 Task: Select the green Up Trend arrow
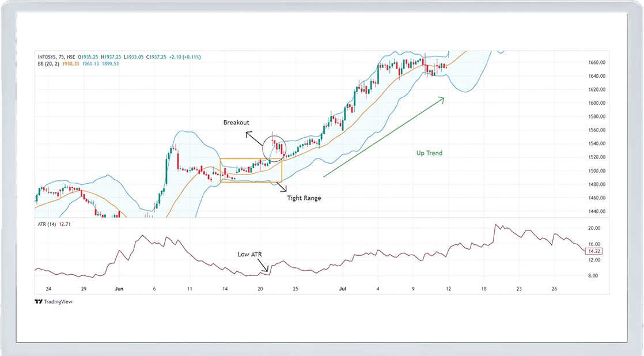point(383,137)
